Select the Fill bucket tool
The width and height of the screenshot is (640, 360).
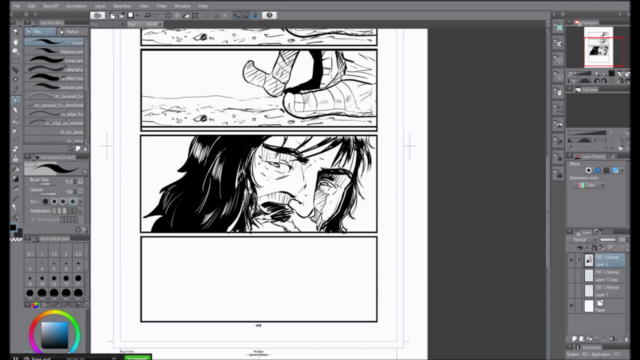tap(16, 169)
